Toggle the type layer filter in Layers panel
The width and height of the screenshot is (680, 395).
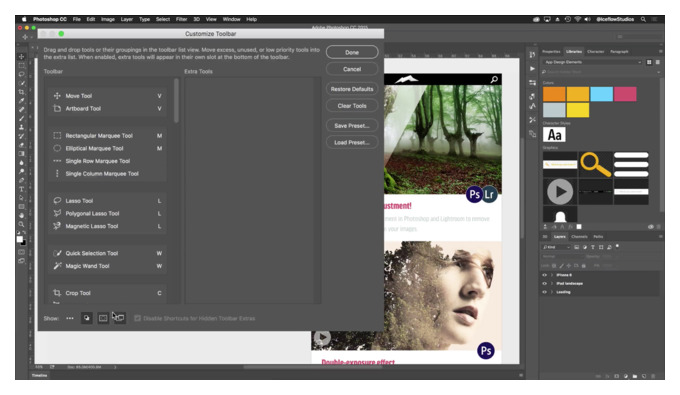pos(593,247)
